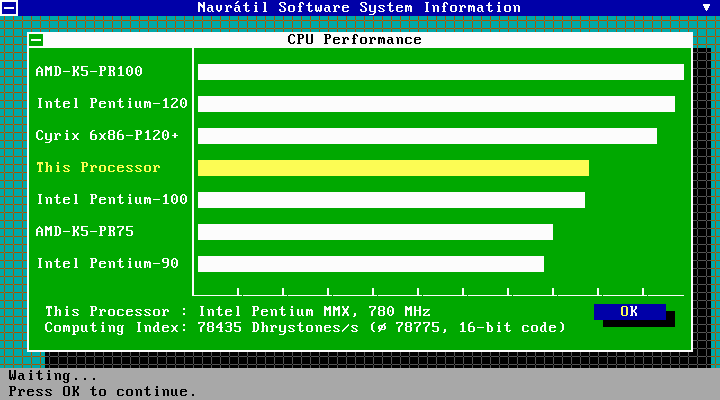The width and height of the screenshot is (720, 400).
Task: Click the Press OK to continue message
Action: point(102,391)
